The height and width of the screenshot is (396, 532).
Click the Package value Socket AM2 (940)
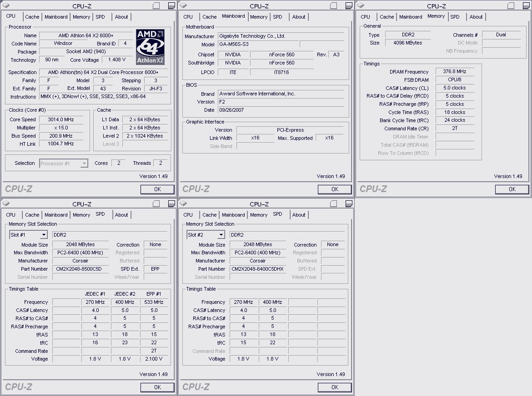click(86, 52)
